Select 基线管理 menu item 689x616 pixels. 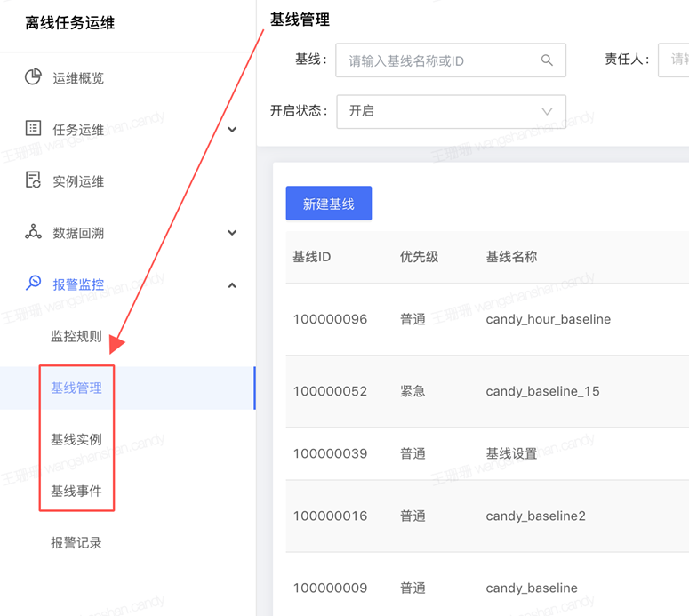point(76,388)
